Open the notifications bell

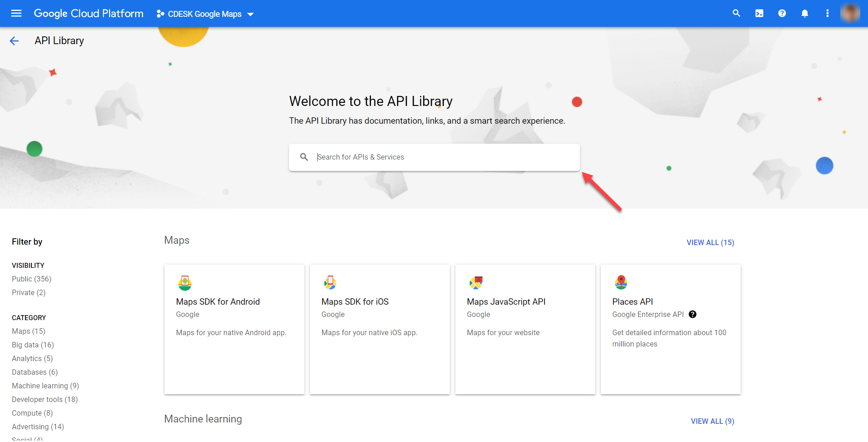(805, 13)
